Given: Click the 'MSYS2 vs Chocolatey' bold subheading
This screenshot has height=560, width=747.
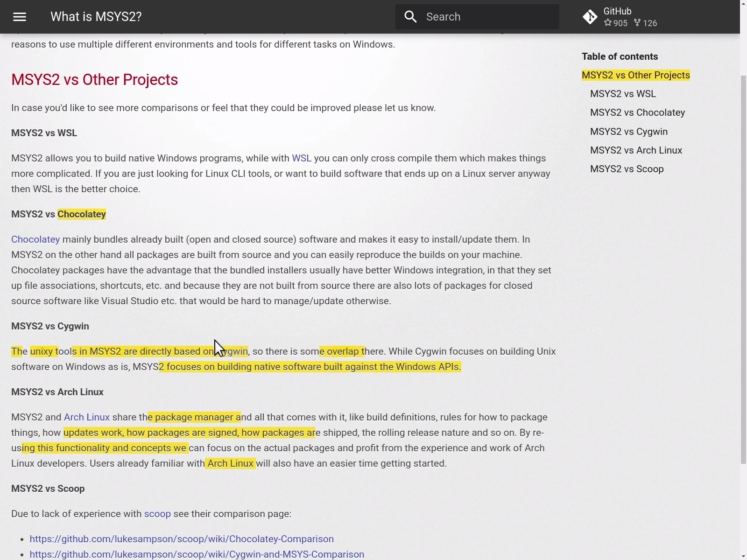Looking at the screenshot, I should tap(58, 214).
